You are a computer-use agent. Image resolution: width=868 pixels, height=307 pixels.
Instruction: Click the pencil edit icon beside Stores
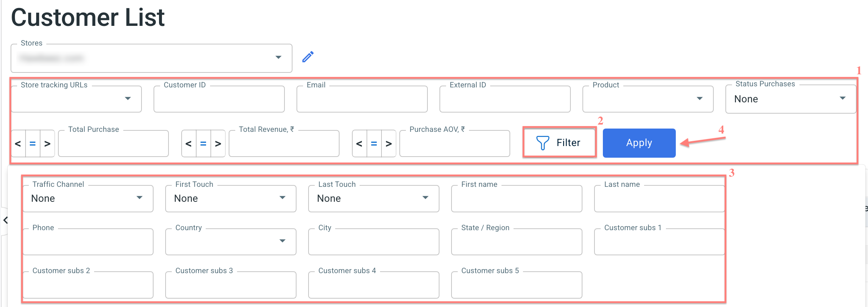point(308,57)
